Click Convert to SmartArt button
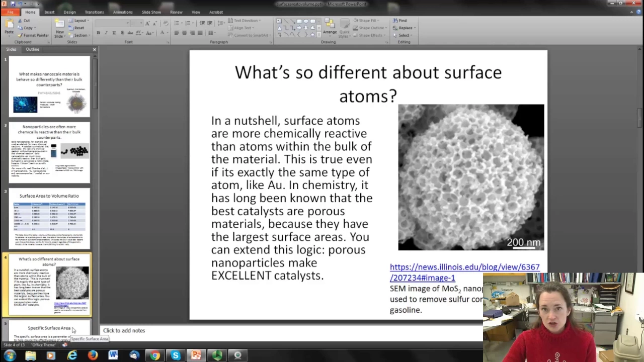The width and height of the screenshot is (644, 362). [248, 35]
